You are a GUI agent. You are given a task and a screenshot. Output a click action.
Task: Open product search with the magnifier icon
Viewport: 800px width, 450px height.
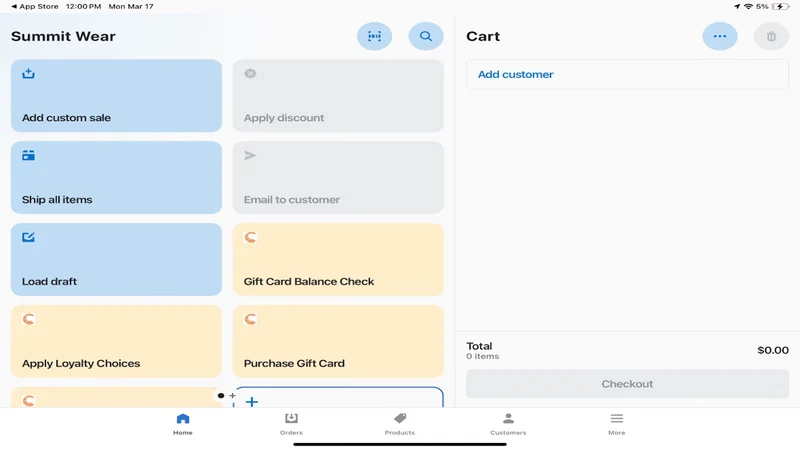pos(426,36)
